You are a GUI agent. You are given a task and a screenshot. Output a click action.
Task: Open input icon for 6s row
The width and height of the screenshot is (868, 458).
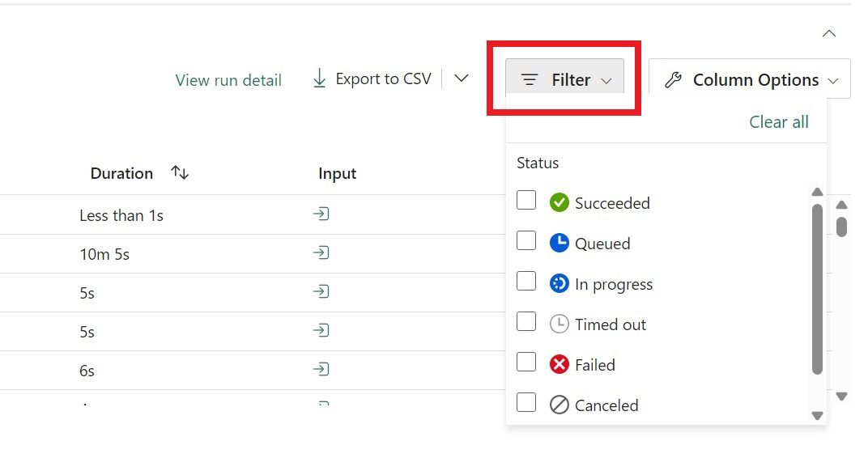pos(321,370)
